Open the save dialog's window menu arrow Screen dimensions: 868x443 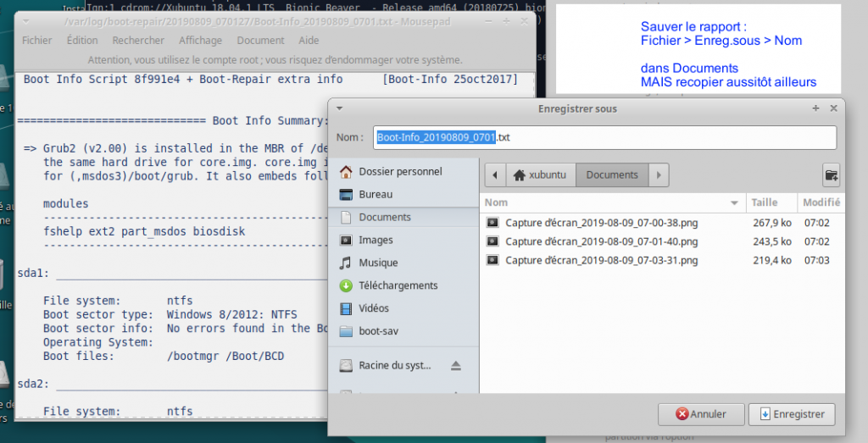pyautogui.click(x=340, y=108)
